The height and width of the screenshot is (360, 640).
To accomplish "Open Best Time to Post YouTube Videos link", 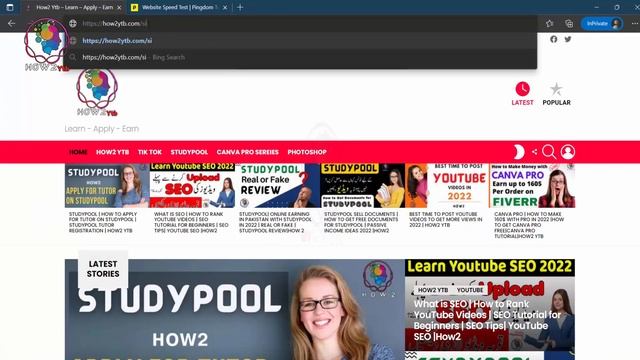I will pos(446,220).
